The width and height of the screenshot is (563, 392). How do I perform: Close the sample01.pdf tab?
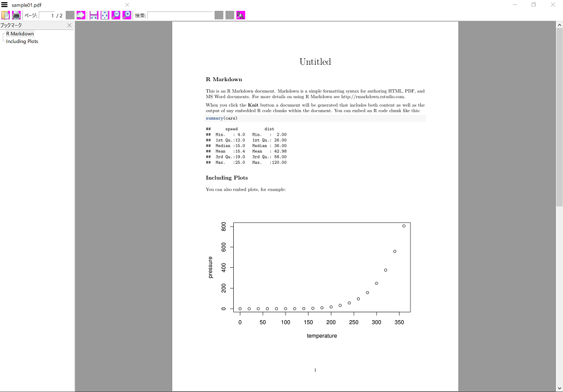(127, 5)
